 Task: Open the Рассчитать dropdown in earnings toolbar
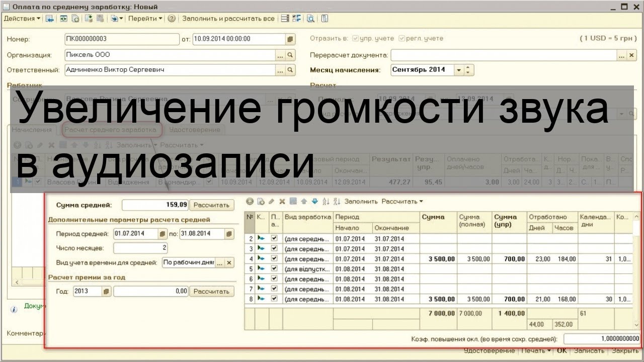click(x=402, y=202)
